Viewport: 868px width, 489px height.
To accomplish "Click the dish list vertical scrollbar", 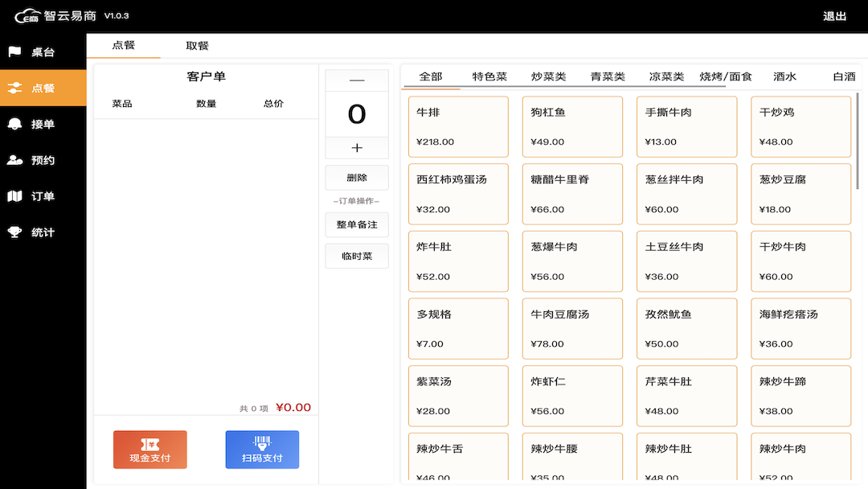I will coord(858,145).
